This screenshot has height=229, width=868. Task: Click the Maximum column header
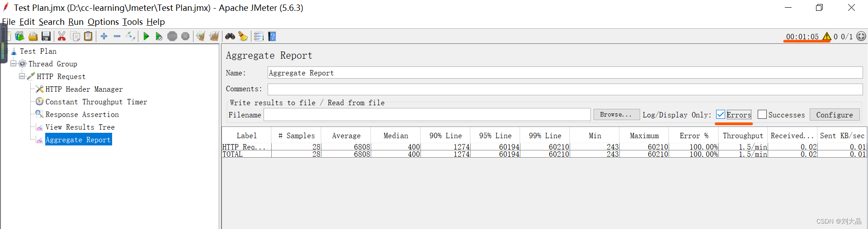(644, 136)
